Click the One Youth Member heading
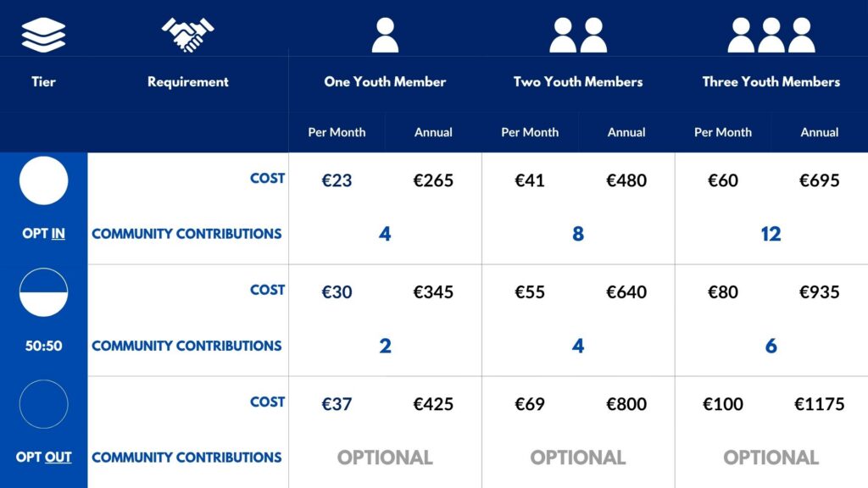The width and height of the screenshot is (868, 488). [385, 82]
